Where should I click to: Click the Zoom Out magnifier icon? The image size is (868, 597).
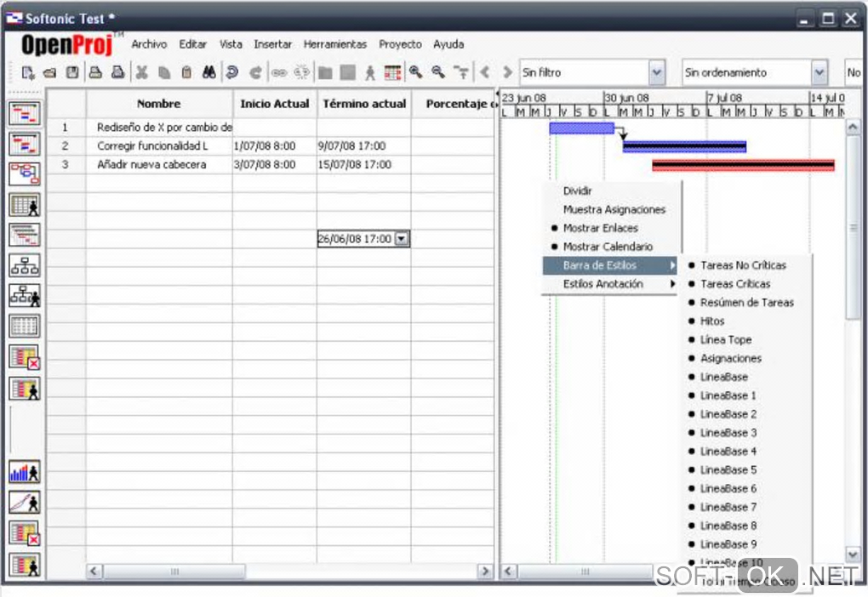(x=438, y=72)
